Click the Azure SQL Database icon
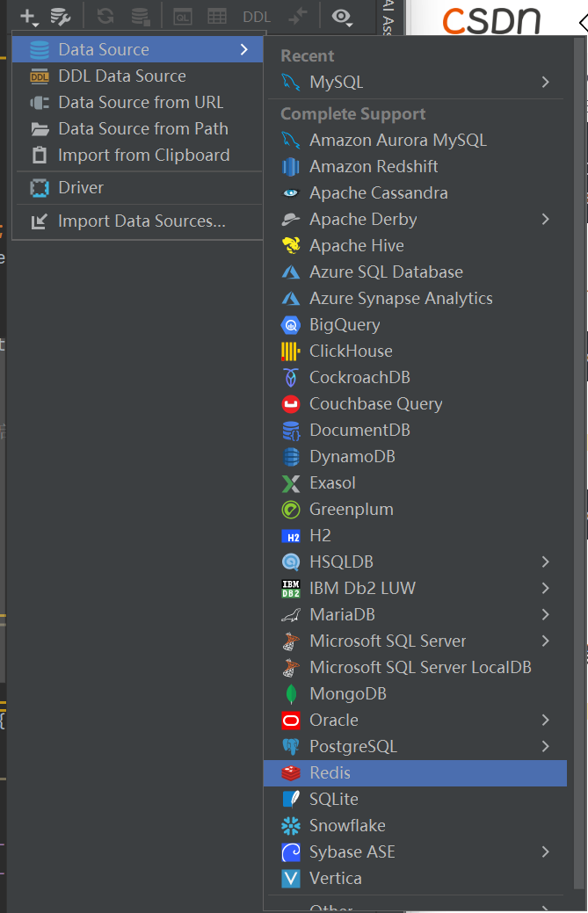 click(x=291, y=272)
